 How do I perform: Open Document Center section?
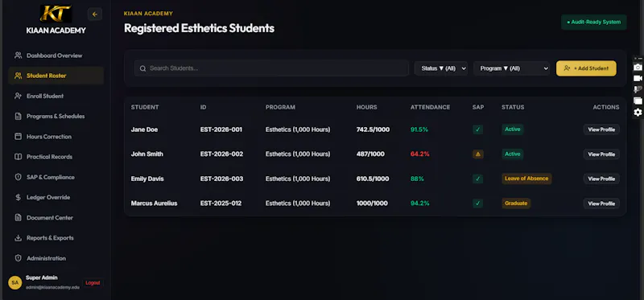pyautogui.click(x=56, y=217)
